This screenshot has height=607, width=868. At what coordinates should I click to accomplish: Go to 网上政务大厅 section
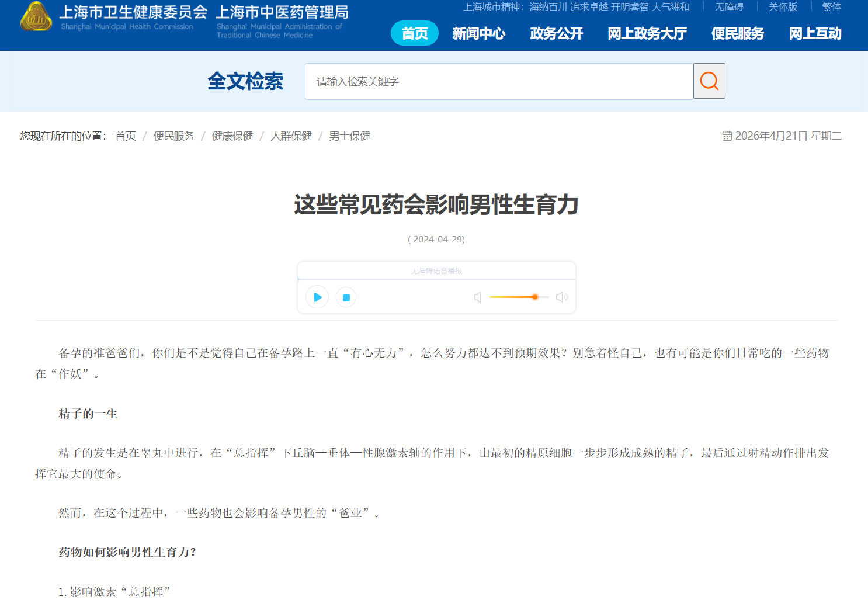click(647, 34)
